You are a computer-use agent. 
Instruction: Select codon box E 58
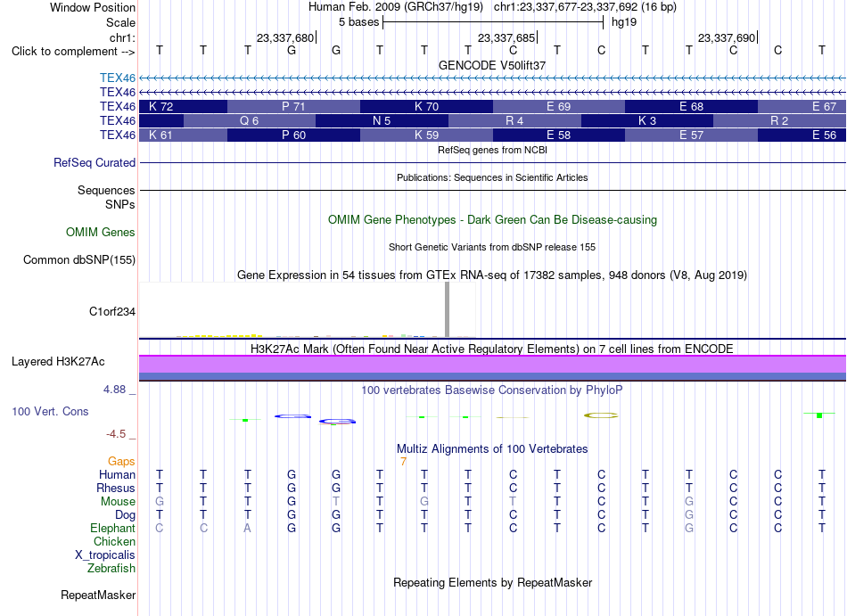(558, 135)
